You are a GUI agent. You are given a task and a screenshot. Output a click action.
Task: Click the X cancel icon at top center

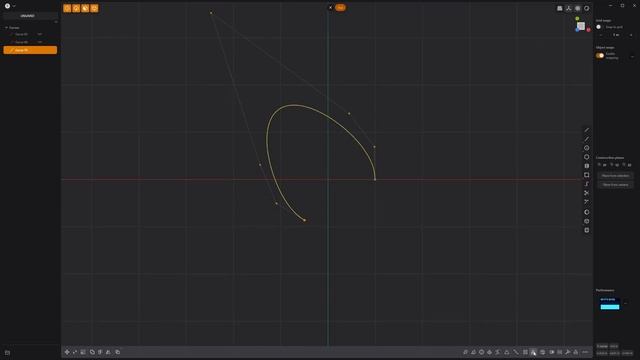pos(330,7)
